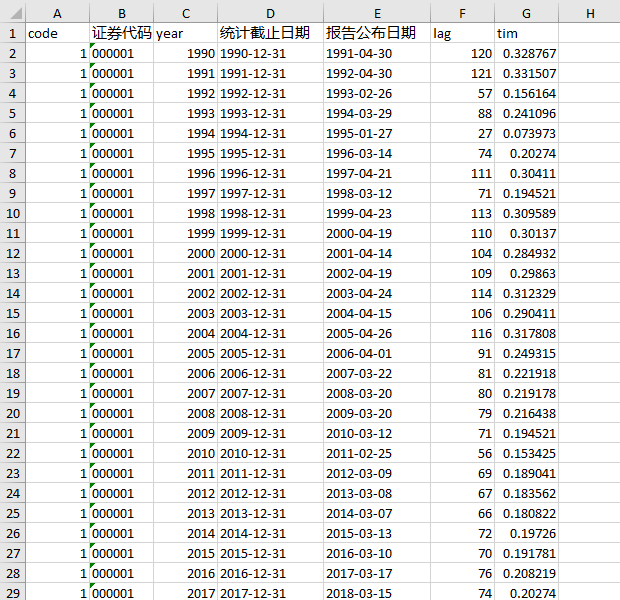Viewport: 620px width, 600px height.
Task: Select lag value 120
Action: click(463, 53)
